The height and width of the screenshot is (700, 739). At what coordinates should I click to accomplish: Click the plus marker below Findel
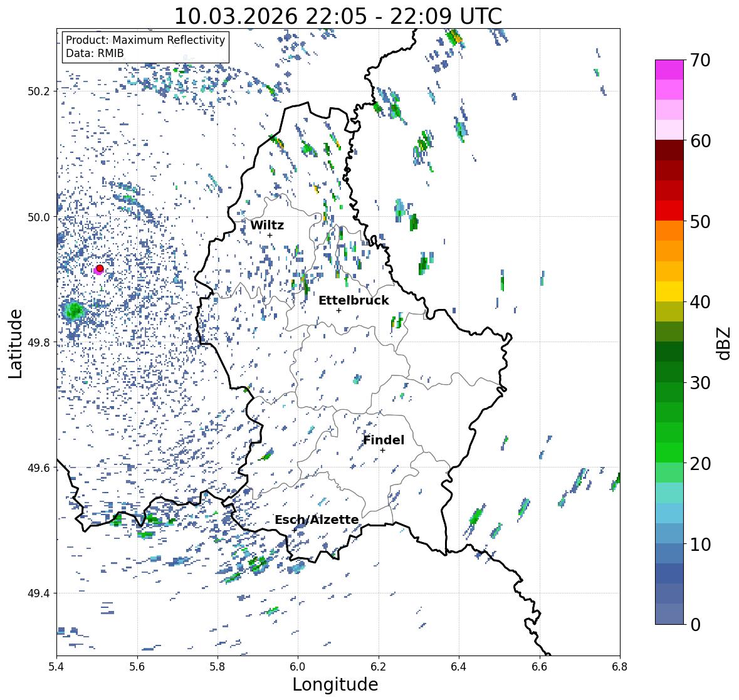[x=383, y=451]
